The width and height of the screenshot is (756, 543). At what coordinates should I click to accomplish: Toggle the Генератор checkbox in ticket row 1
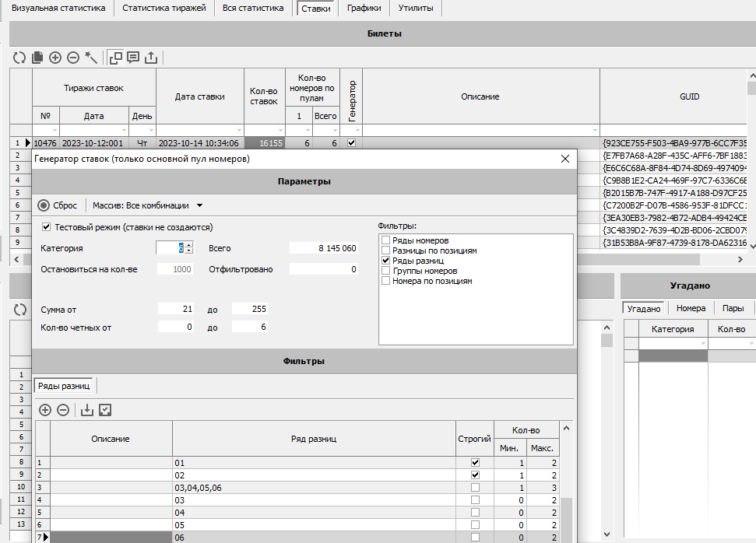click(x=351, y=142)
